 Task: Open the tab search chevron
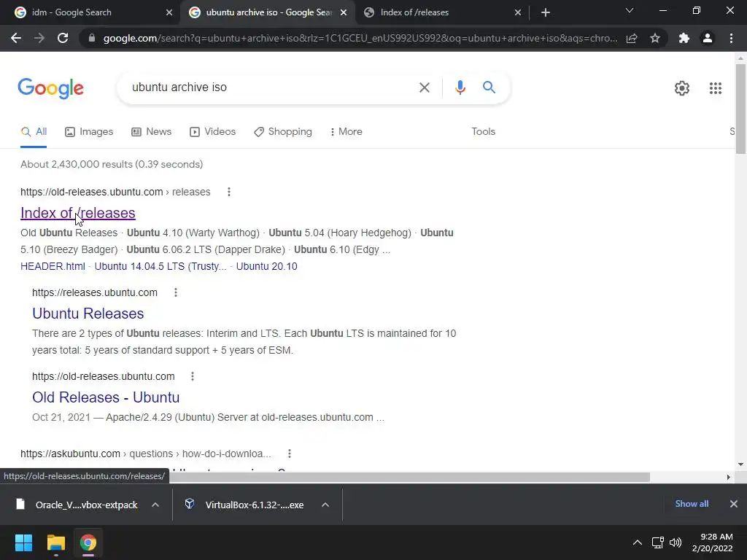tap(630, 10)
